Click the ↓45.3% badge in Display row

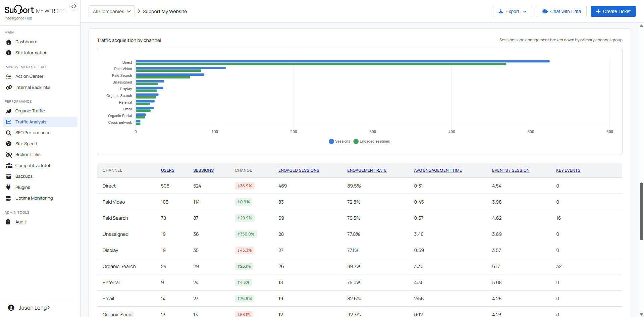(x=245, y=250)
